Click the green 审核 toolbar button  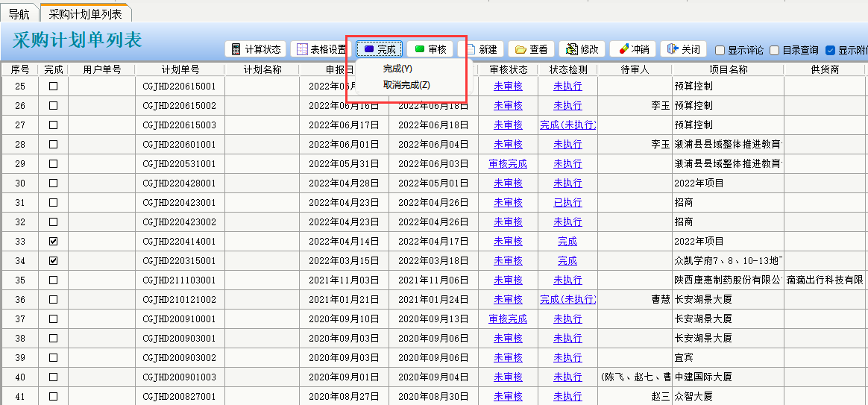tap(430, 49)
